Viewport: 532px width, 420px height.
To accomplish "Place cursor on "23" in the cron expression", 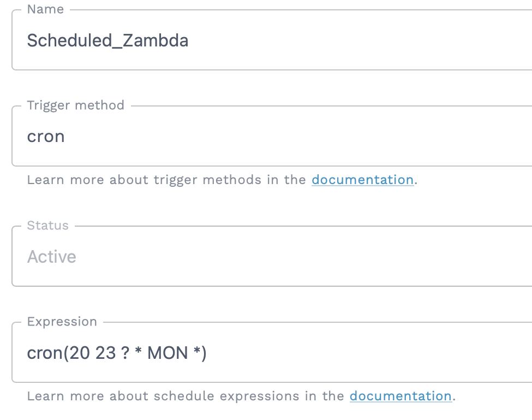I will pyautogui.click(x=106, y=353).
